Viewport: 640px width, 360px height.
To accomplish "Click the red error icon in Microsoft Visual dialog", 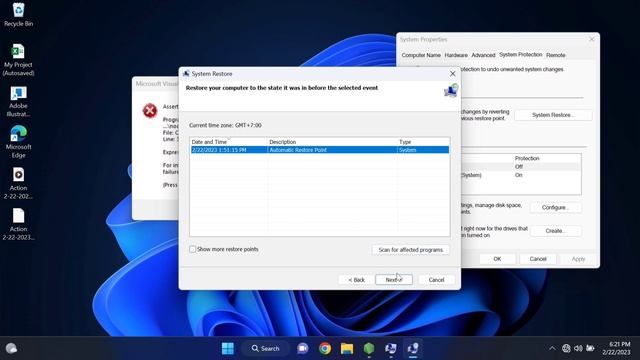I will coord(150,110).
